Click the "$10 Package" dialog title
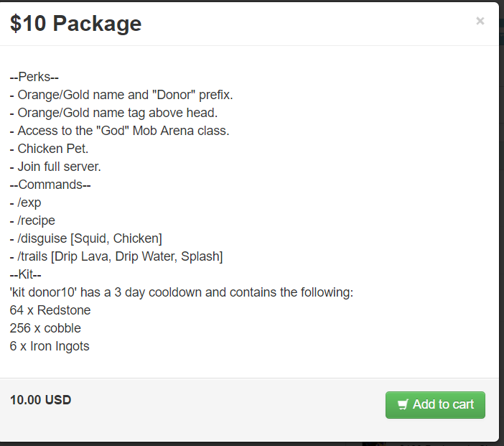Image resolution: width=504 pixels, height=446 pixels. [x=75, y=24]
